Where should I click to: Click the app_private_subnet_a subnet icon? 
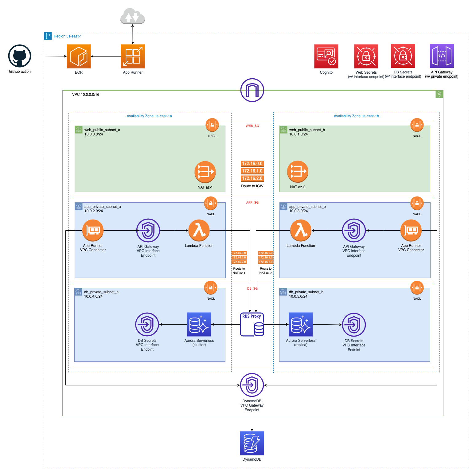pyautogui.click(x=79, y=206)
